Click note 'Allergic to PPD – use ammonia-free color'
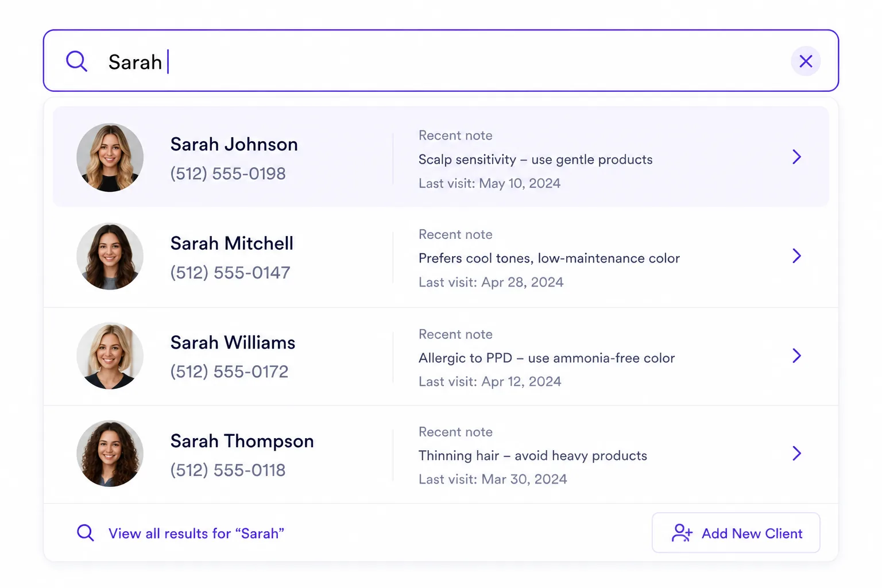The image size is (882, 588). click(547, 358)
